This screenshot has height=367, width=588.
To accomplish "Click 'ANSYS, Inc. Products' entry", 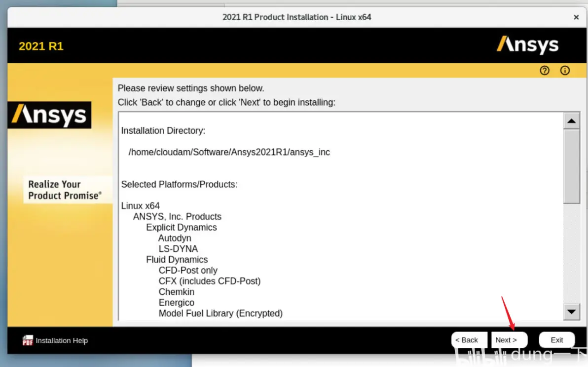I will pyautogui.click(x=177, y=217).
